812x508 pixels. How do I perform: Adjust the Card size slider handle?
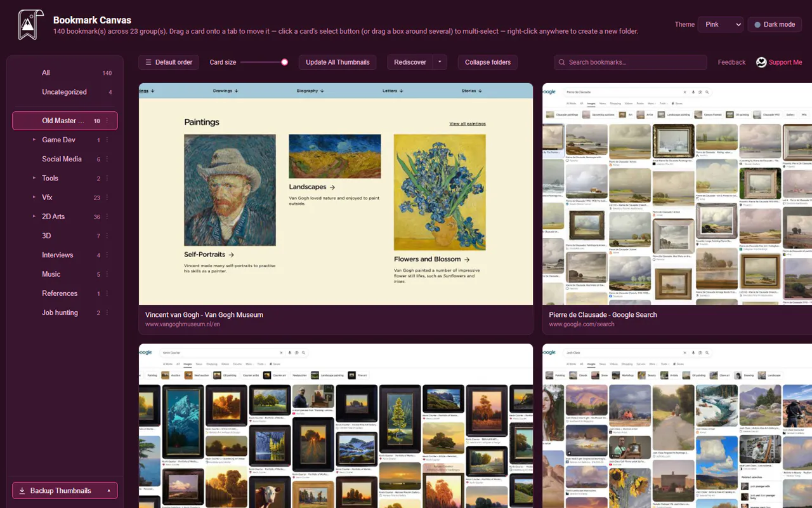click(x=285, y=62)
